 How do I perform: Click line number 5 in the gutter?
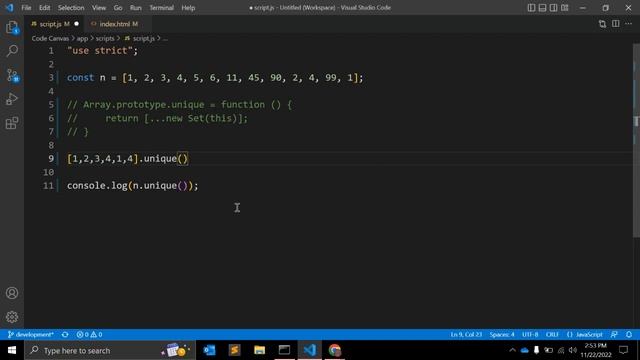(x=51, y=104)
